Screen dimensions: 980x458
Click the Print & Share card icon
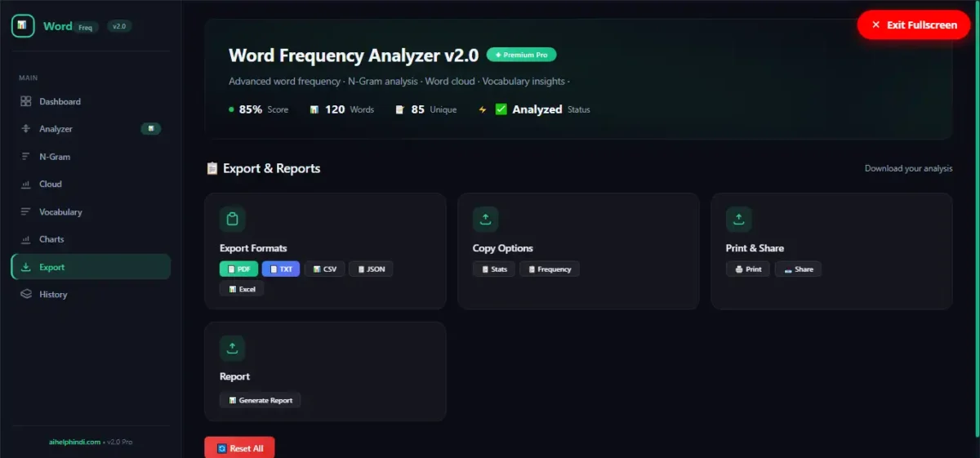738,219
